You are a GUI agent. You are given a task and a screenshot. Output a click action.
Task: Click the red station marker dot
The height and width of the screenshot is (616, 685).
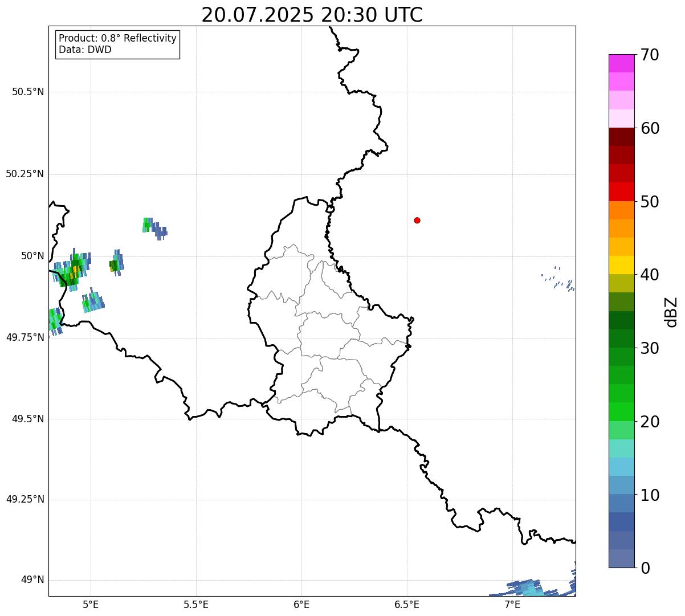[417, 220]
